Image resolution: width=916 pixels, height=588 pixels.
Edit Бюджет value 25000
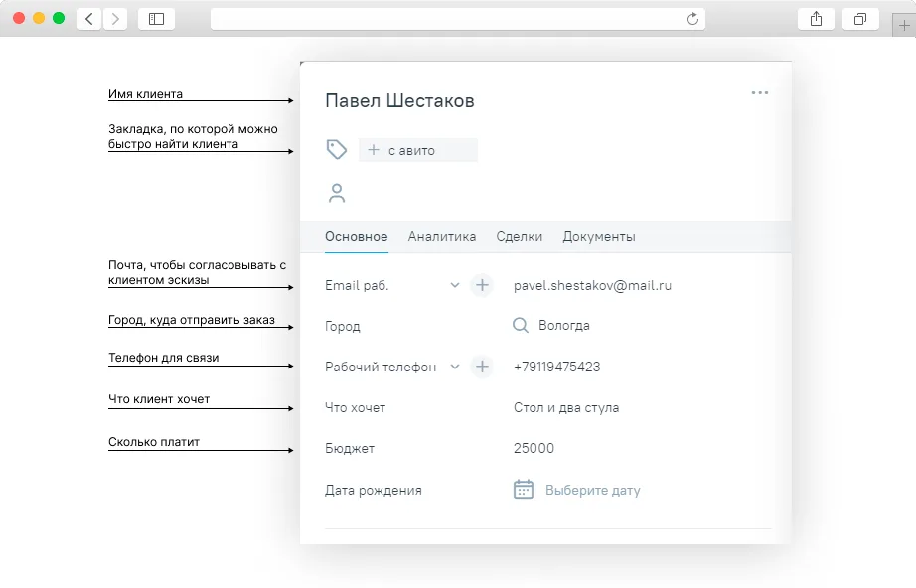tap(534, 448)
